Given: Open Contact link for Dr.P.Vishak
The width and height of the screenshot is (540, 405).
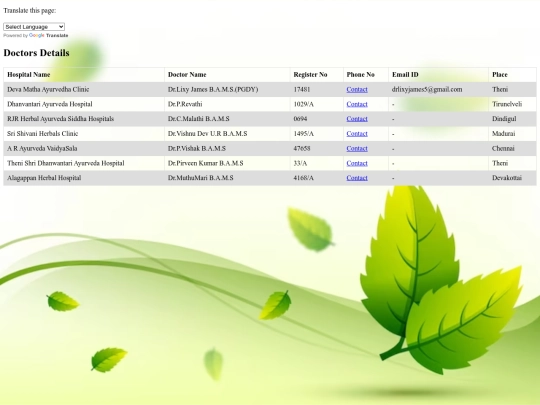Looking at the screenshot, I should [357, 148].
